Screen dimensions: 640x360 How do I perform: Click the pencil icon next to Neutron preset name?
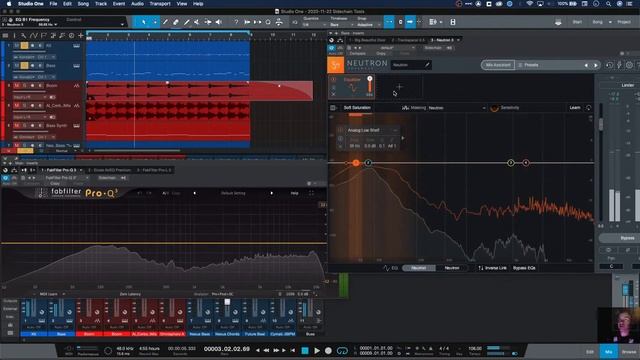point(427,65)
